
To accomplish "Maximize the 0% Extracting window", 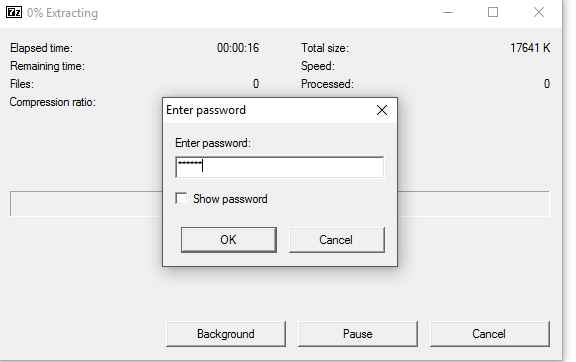I will [x=493, y=12].
